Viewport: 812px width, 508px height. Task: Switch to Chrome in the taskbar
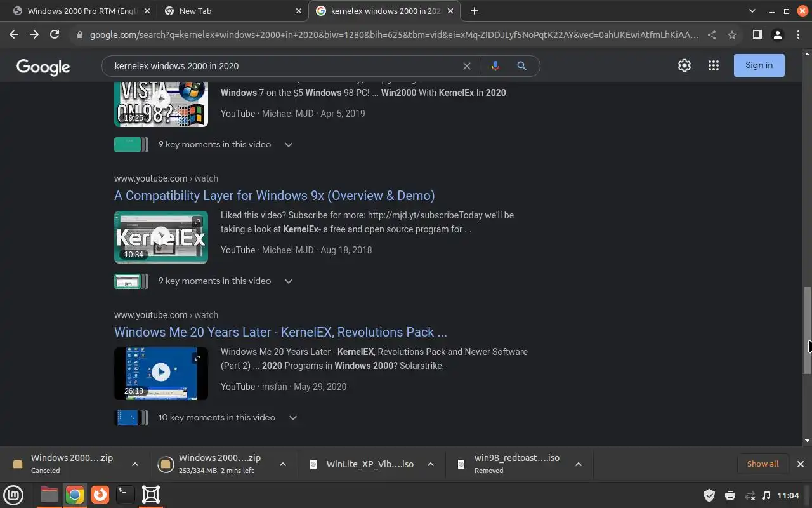point(75,495)
